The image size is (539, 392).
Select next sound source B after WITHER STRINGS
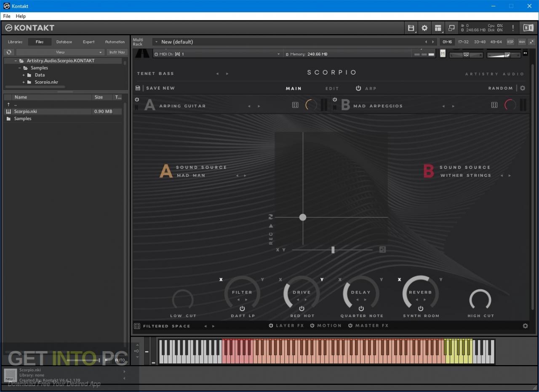click(510, 176)
